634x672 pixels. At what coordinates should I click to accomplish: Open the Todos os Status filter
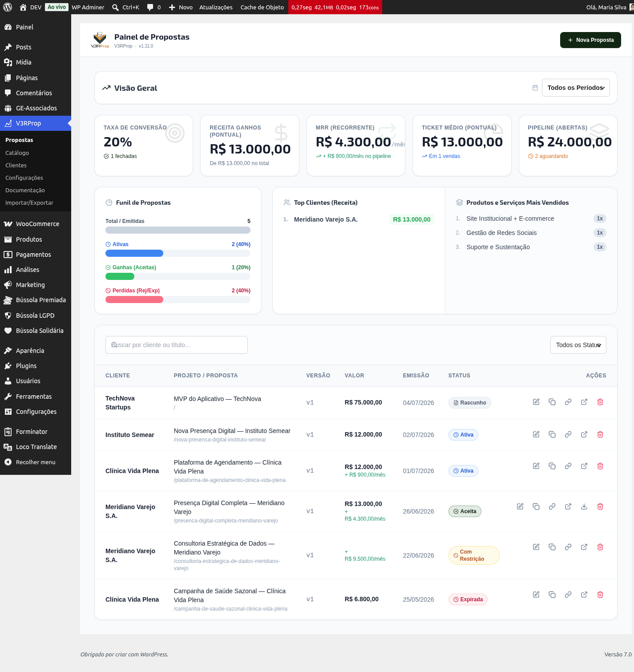click(578, 345)
